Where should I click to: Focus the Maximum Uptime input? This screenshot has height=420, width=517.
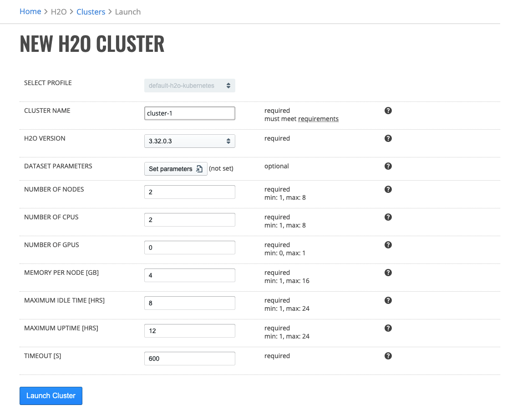(x=190, y=331)
